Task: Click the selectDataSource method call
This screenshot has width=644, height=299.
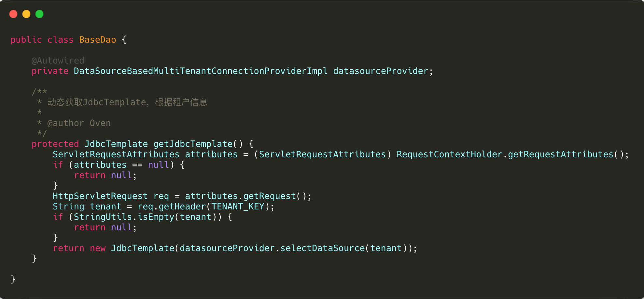Action: [x=322, y=248]
